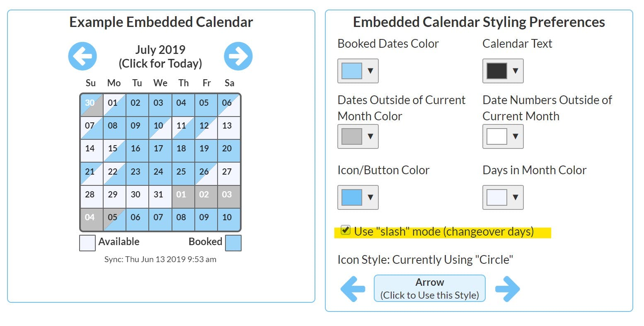Open the Calendar Text color dropdown
The height and width of the screenshot is (326, 644).
point(516,71)
